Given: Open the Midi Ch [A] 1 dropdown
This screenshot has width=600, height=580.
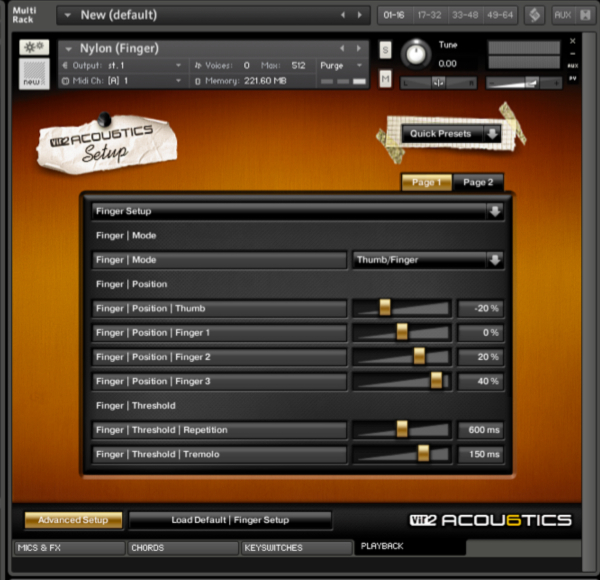Looking at the screenshot, I should coord(122,81).
